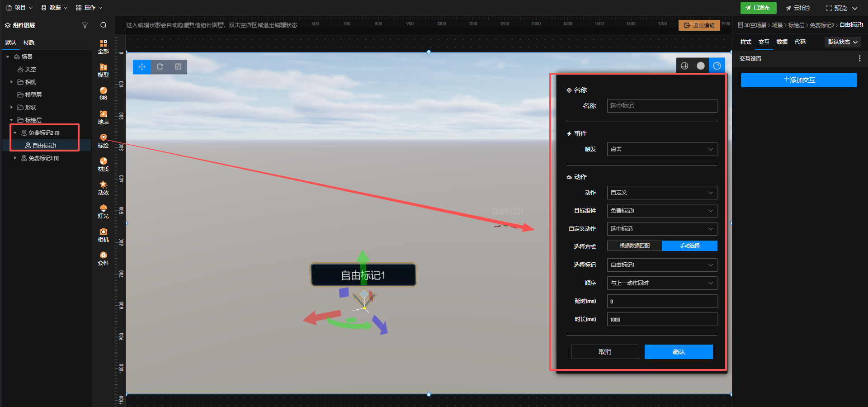Click the 延时(ms) delay input field

662,301
